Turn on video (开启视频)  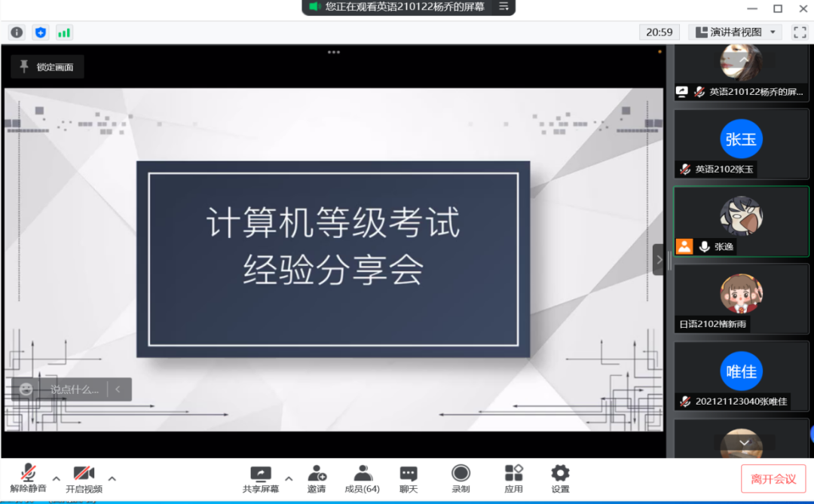coord(84,478)
